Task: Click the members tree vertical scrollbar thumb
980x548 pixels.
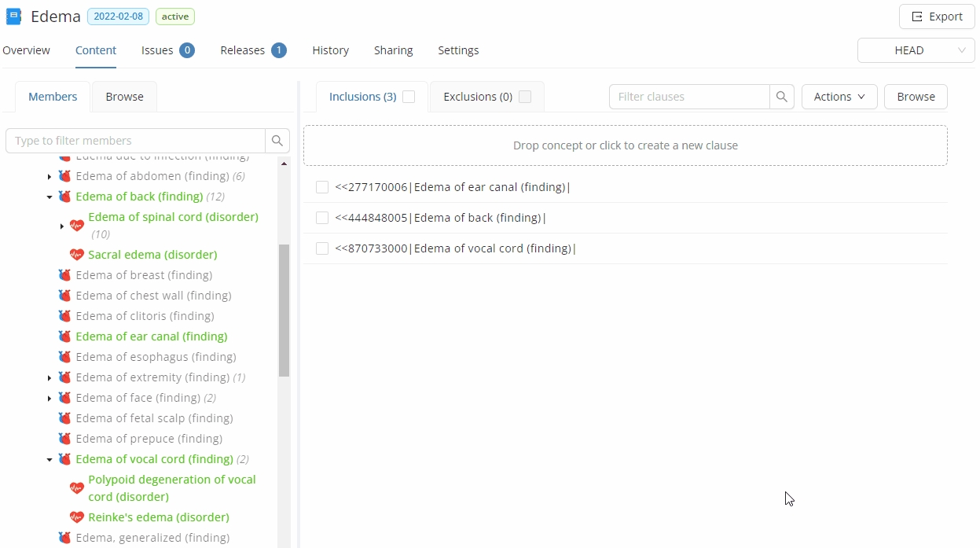Action: 284,311
